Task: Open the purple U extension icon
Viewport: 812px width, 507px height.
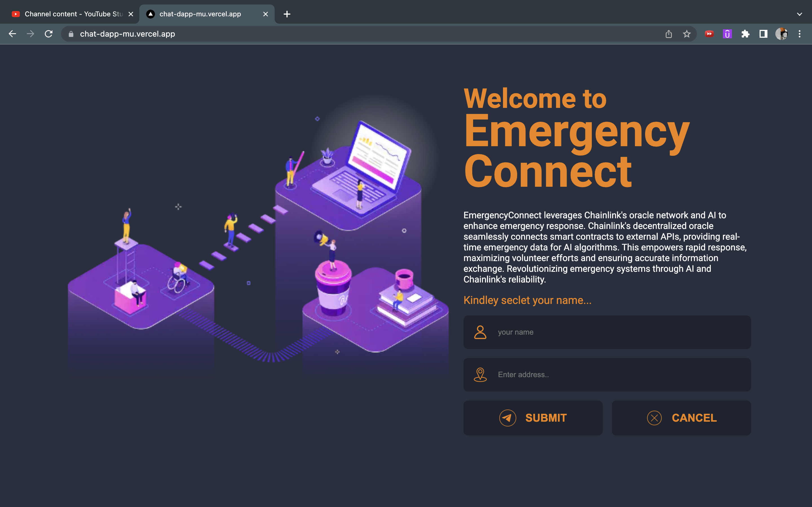Action: click(x=727, y=34)
